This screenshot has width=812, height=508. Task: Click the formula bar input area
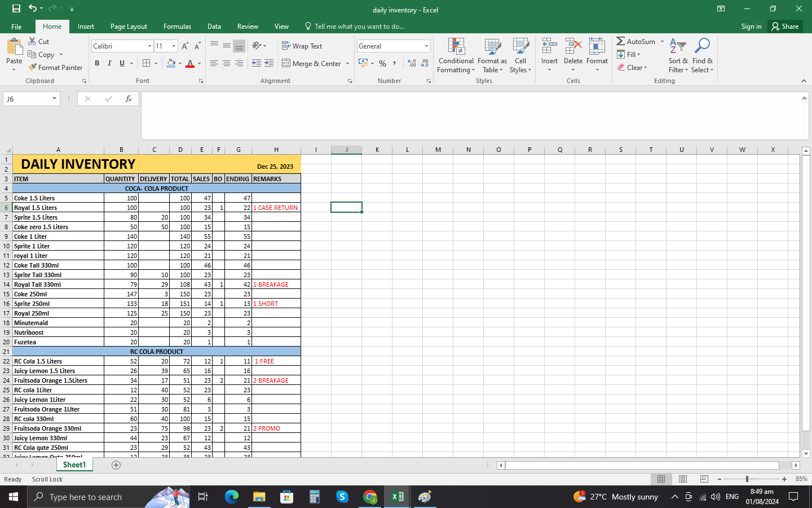click(x=471, y=116)
